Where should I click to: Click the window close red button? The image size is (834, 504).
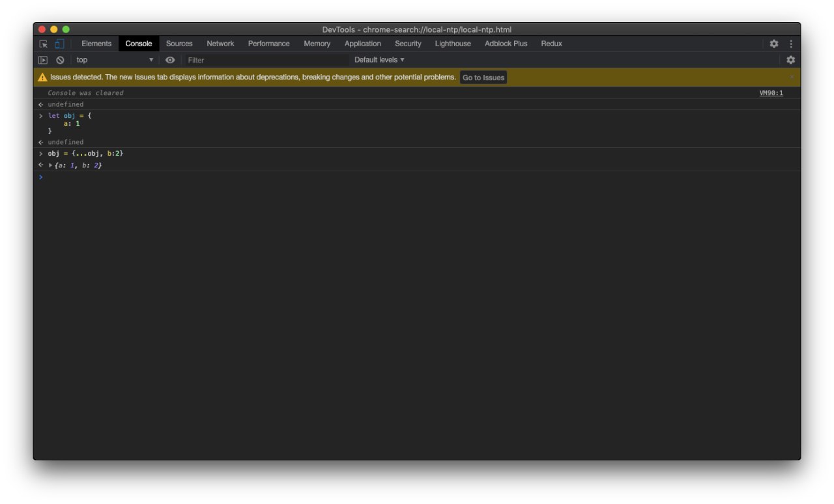click(42, 29)
